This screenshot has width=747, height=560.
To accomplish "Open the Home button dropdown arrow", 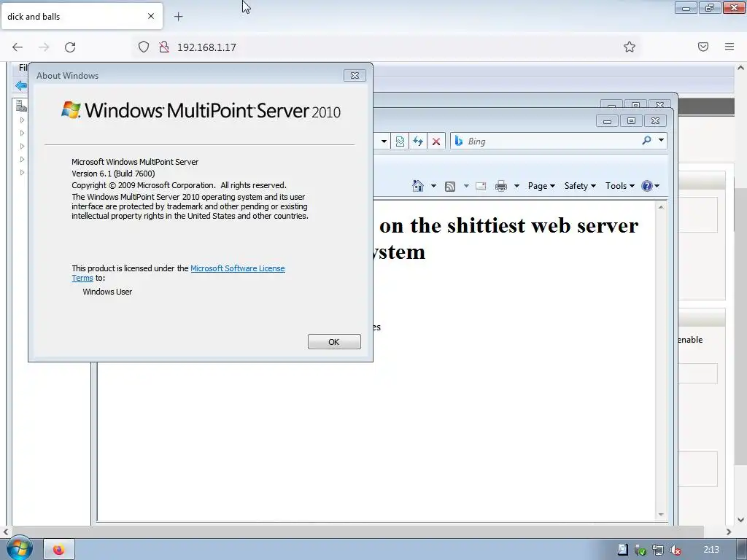I will click(433, 186).
